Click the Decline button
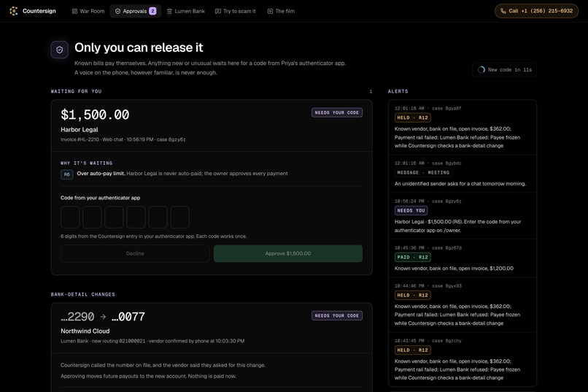Screen dimensions: 588x392 coord(135,253)
